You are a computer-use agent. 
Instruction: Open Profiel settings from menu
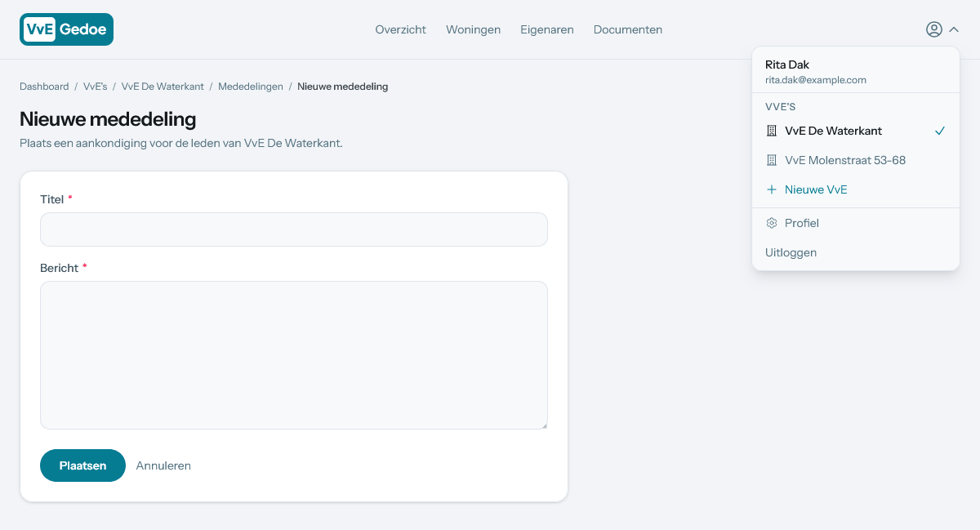click(856, 223)
